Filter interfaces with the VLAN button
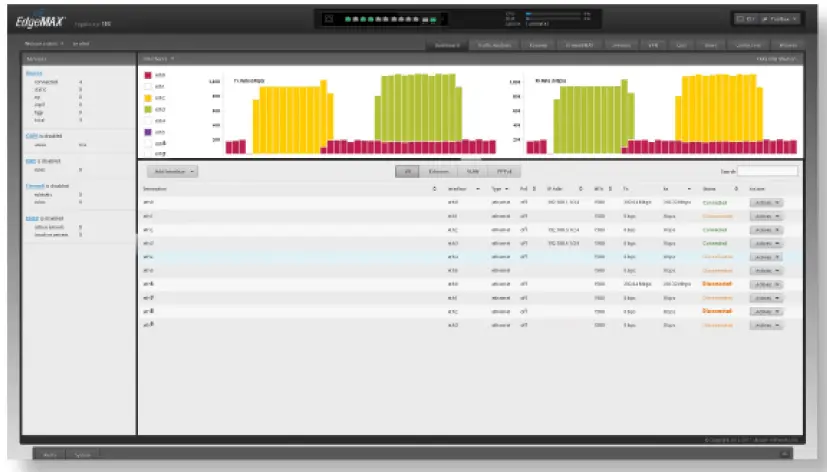The image size is (827, 472). 473,171
